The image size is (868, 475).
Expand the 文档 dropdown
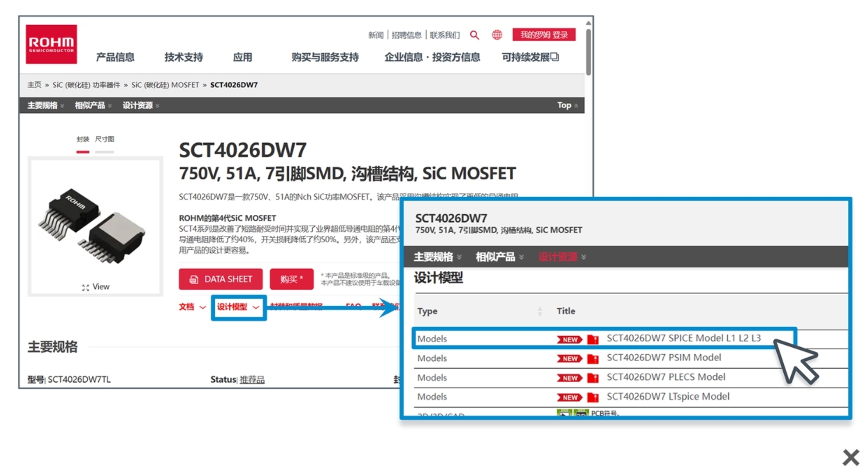pos(192,307)
